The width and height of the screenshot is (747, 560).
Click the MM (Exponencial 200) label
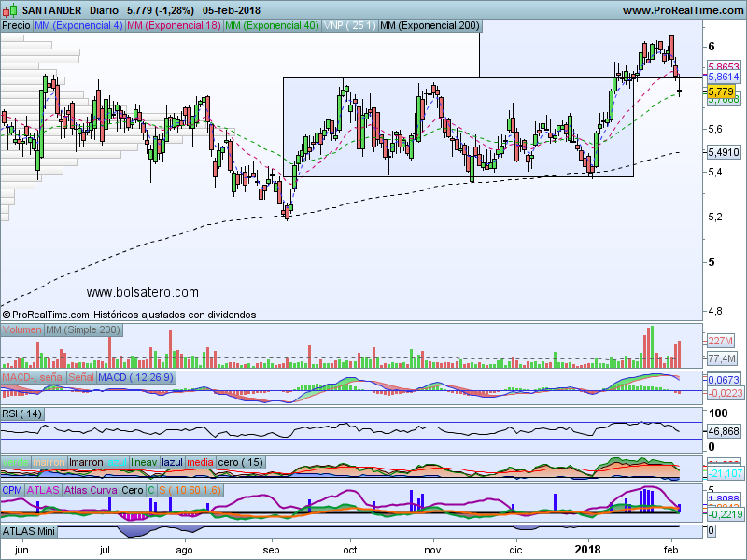[430, 26]
